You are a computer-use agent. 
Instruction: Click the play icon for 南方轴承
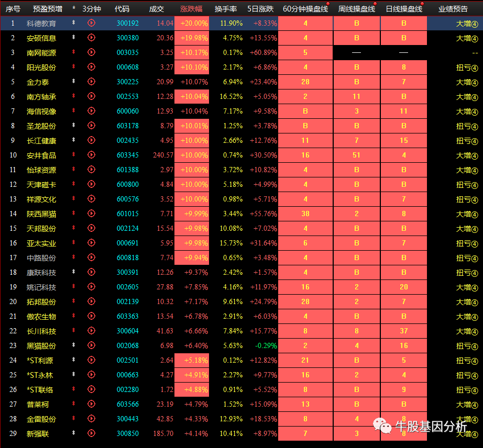pos(91,96)
